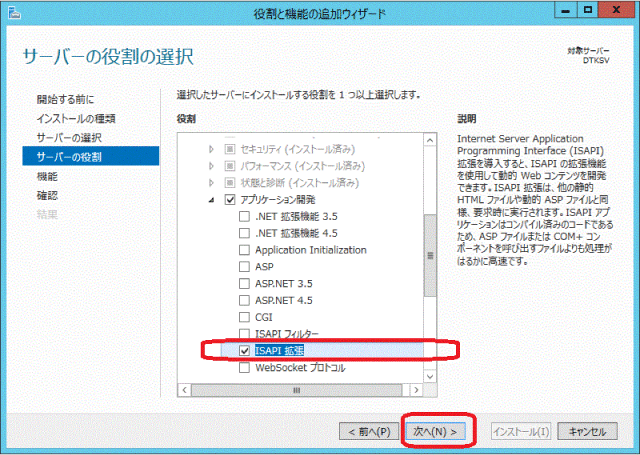640x455 pixels.
Task: Collapse the アプリケーション開発 node
Action: (x=211, y=200)
